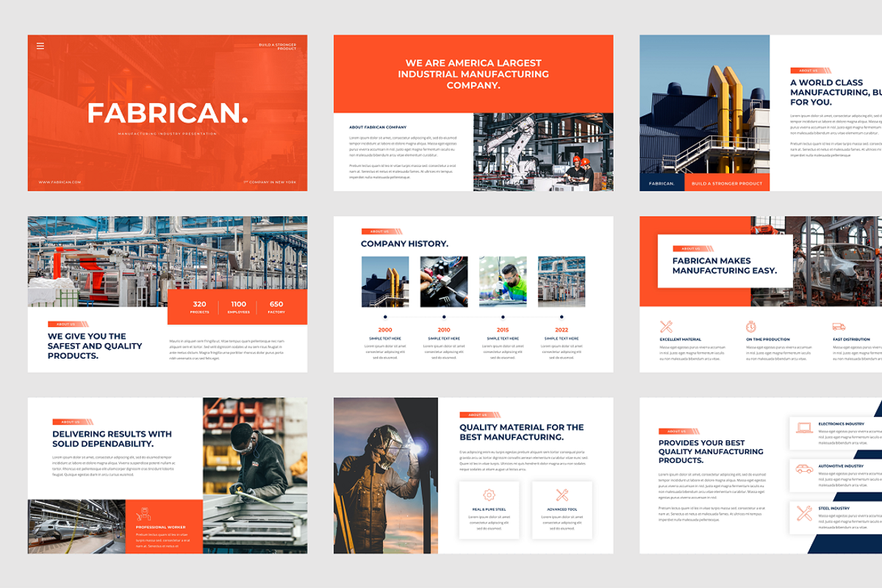This screenshot has height=588, width=882.
Task: Click 'Delivering Results With Solid Dependability' heading
Action: click(x=112, y=439)
